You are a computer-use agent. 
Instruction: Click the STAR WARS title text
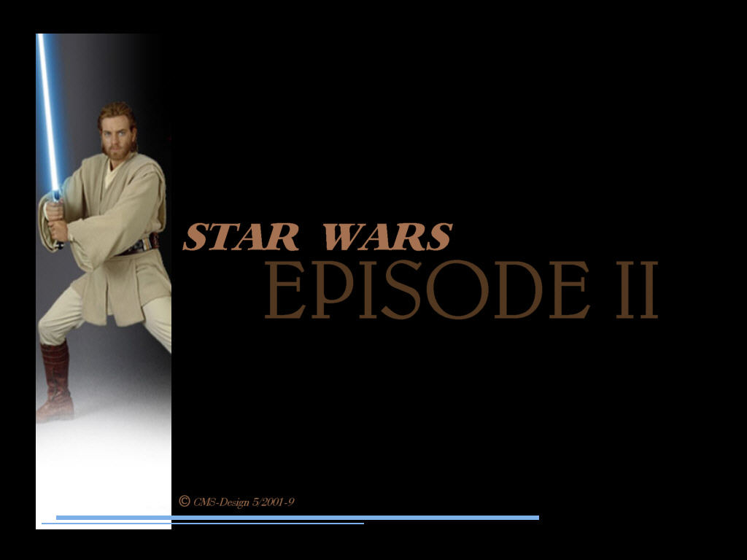click(x=317, y=235)
